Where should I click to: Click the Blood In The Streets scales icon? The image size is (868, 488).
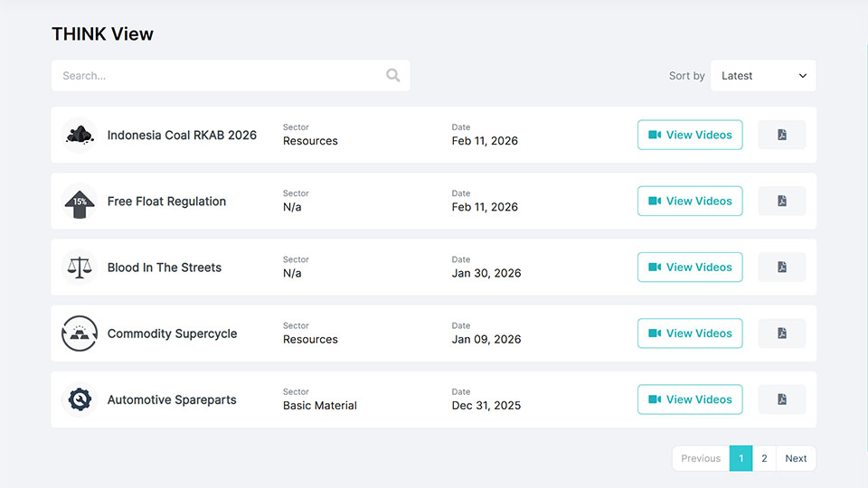pos(80,267)
